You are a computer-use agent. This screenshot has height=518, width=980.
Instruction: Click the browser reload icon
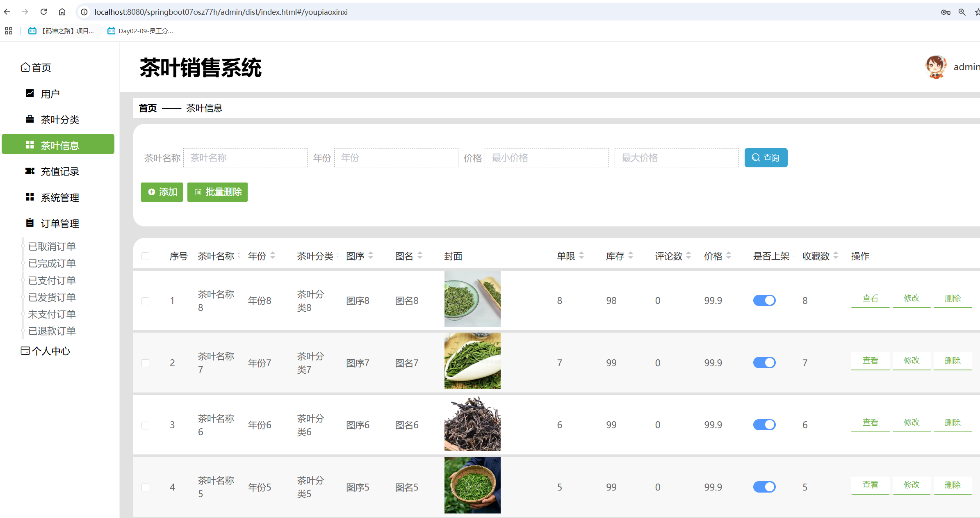(x=43, y=12)
